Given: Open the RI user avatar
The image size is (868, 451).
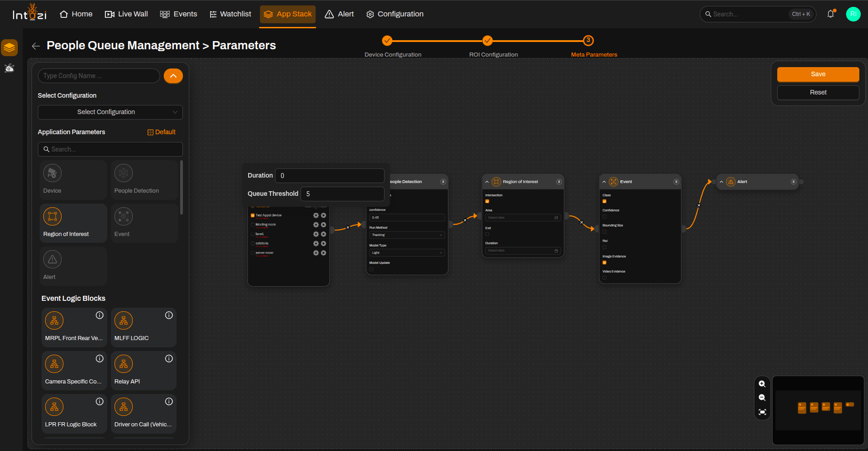Looking at the screenshot, I should (853, 14).
